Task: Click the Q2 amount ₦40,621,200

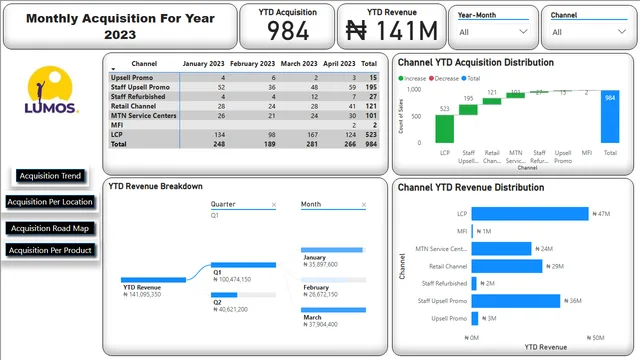Action: [x=231, y=309]
